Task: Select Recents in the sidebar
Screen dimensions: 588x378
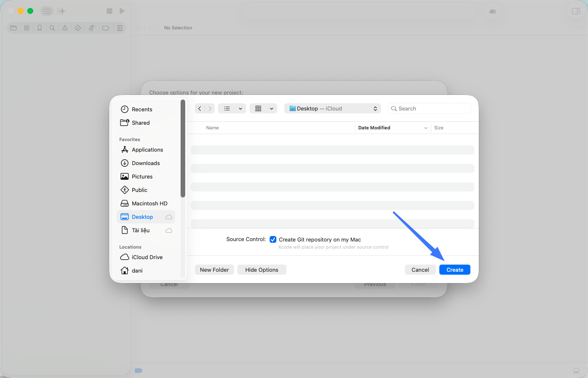Action: click(x=142, y=109)
